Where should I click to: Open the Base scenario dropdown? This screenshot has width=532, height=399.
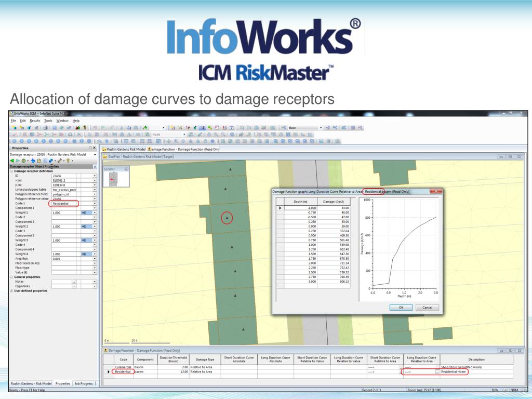coord(321,128)
